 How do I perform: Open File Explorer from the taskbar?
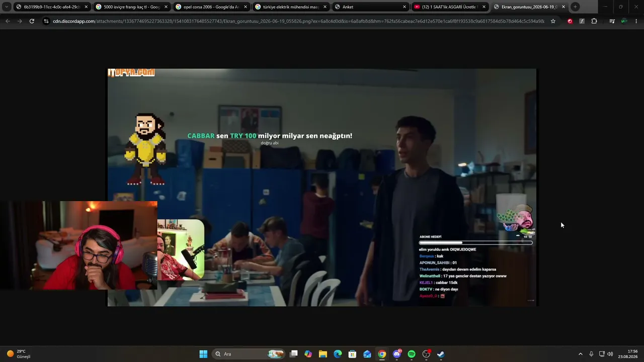click(323, 354)
